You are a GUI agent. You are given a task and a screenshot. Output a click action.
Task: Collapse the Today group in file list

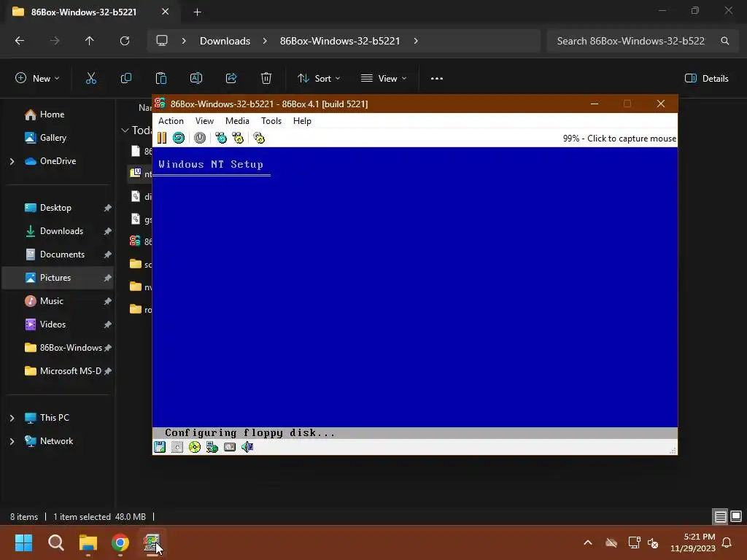coord(125,130)
